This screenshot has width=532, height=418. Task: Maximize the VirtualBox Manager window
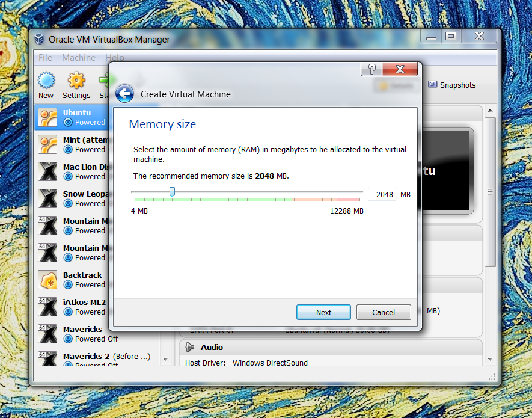451,36
